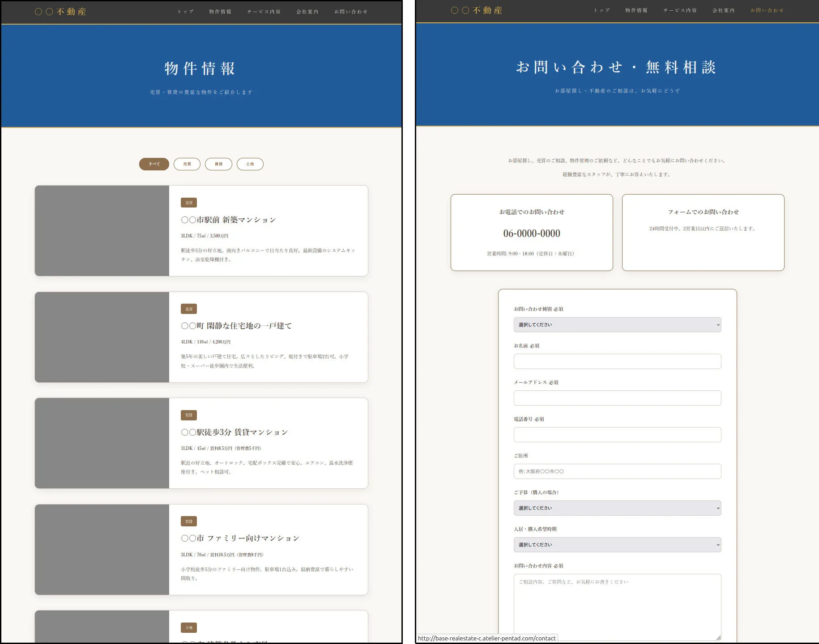Select the すべて filter button

pyautogui.click(x=154, y=164)
